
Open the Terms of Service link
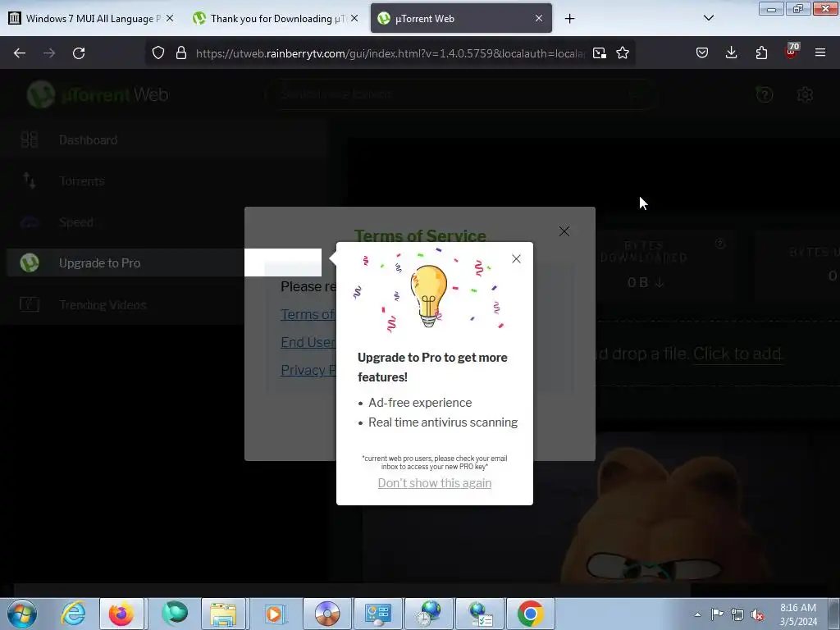pos(308,314)
